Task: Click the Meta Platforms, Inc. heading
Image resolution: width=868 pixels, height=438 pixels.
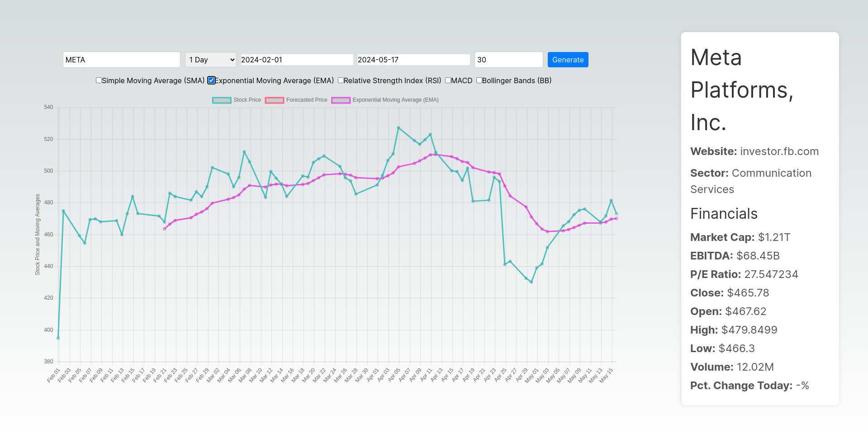Action: point(742,90)
